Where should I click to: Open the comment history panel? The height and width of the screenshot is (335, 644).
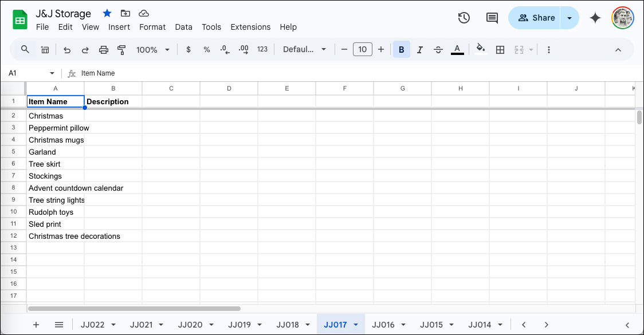(x=492, y=18)
